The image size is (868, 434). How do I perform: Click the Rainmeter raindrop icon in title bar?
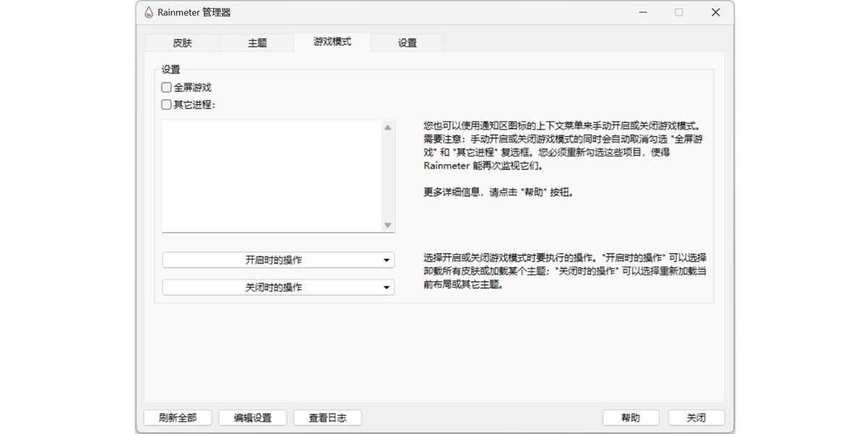pos(149,12)
